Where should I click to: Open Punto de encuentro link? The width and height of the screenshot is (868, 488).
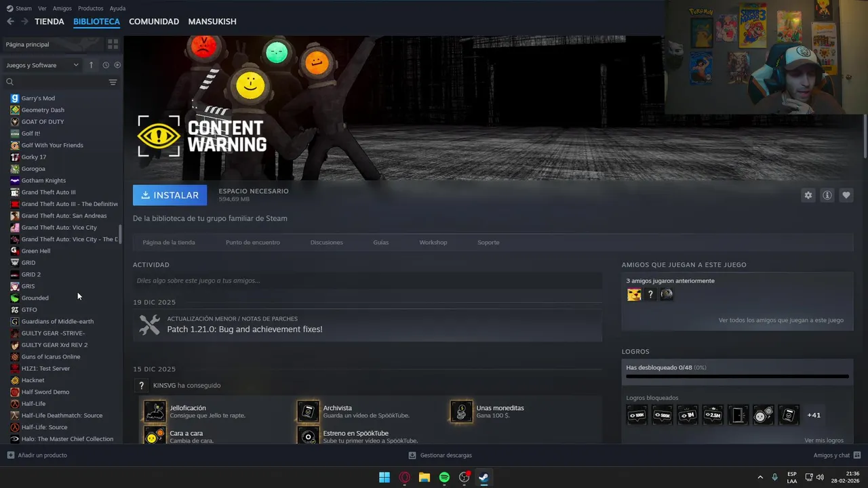pos(253,243)
